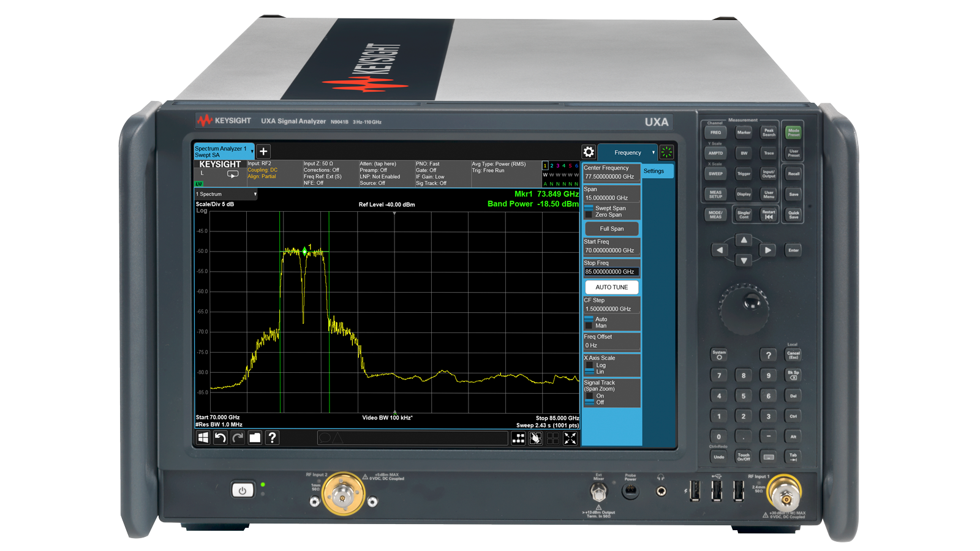980x551 pixels.
Task: Push the System hardware key
Action: 719,354
